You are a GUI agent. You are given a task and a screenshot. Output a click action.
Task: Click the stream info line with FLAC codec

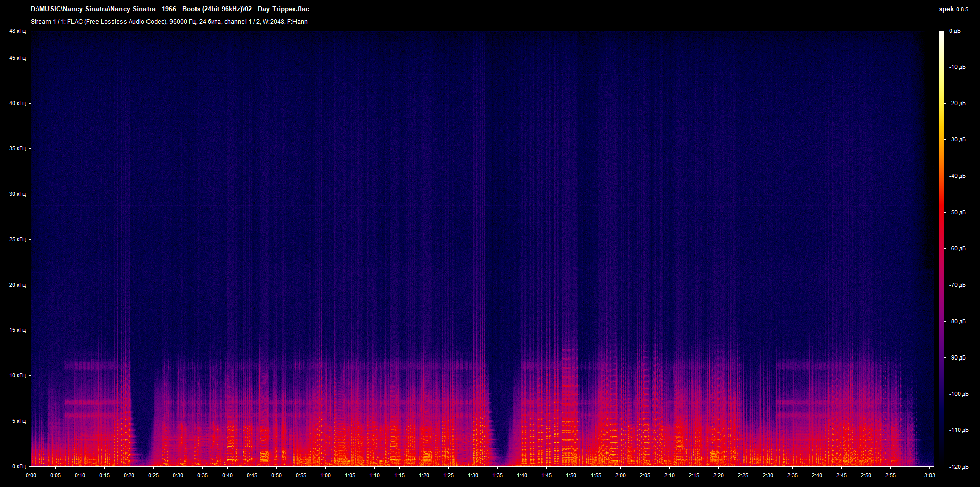click(169, 22)
